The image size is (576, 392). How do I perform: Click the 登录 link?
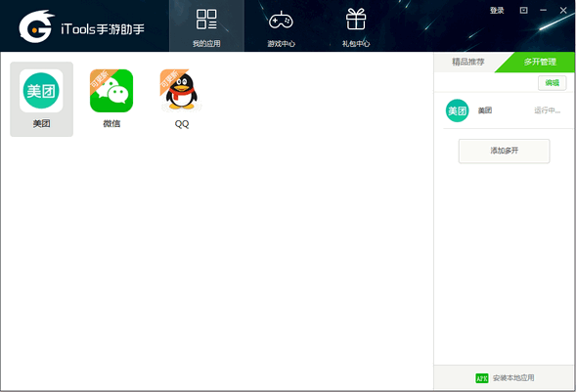click(x=497, y=11)
